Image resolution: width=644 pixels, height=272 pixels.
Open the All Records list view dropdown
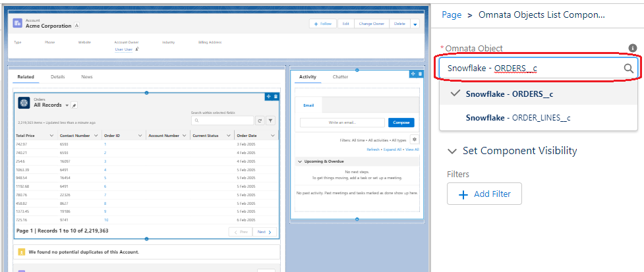point(67,105)
